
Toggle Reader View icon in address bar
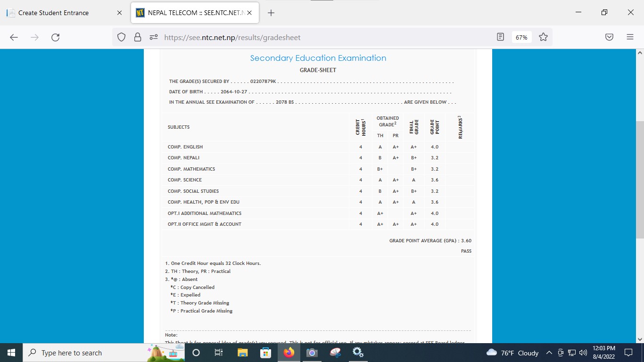pos(501,37)
